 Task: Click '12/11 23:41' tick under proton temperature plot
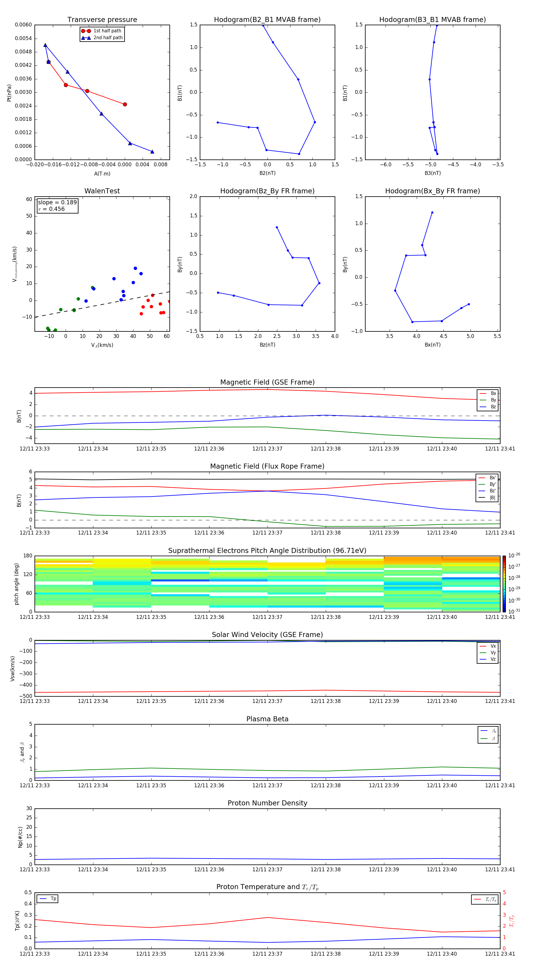(x=500, y=954)
